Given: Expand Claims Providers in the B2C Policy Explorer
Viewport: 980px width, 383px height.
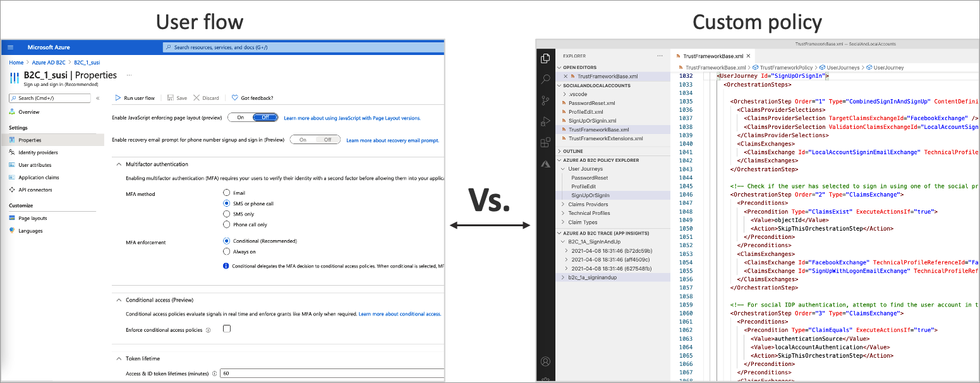Looking at the screenshot, I should pyautogui.click(x=564, y=204).
